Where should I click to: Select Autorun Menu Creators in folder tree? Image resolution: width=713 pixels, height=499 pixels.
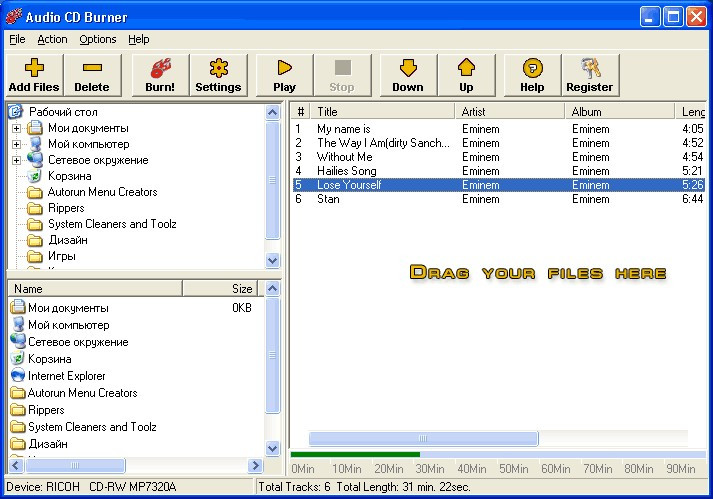point(102,192)
